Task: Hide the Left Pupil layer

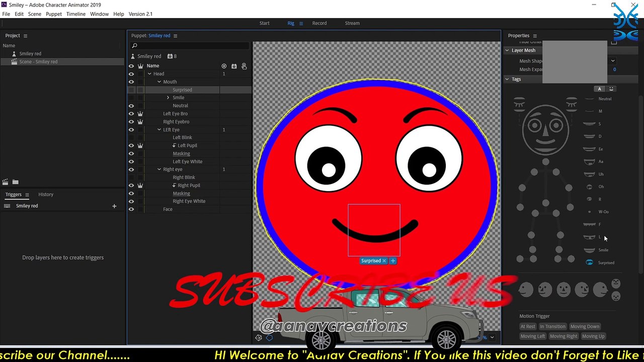Action: pos(131,146)
